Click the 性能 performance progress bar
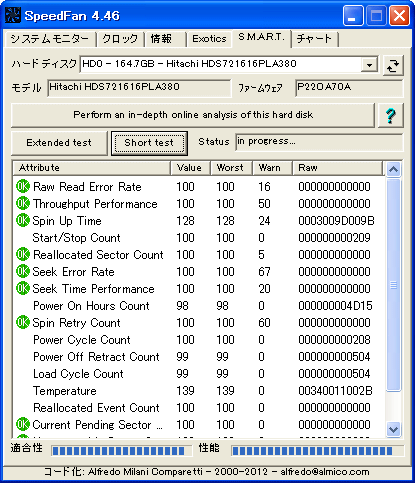 (317, 451)
